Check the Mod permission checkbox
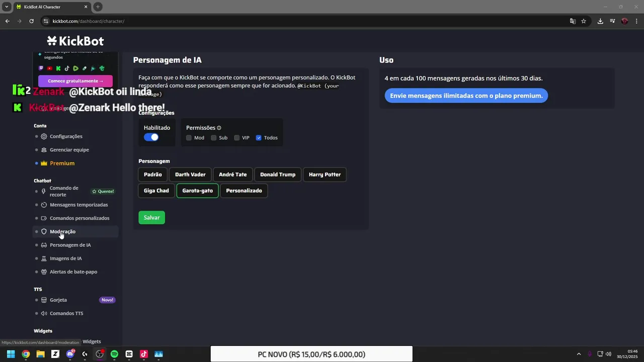The width and height of the screenshot is (644, 362). [189, 138]
